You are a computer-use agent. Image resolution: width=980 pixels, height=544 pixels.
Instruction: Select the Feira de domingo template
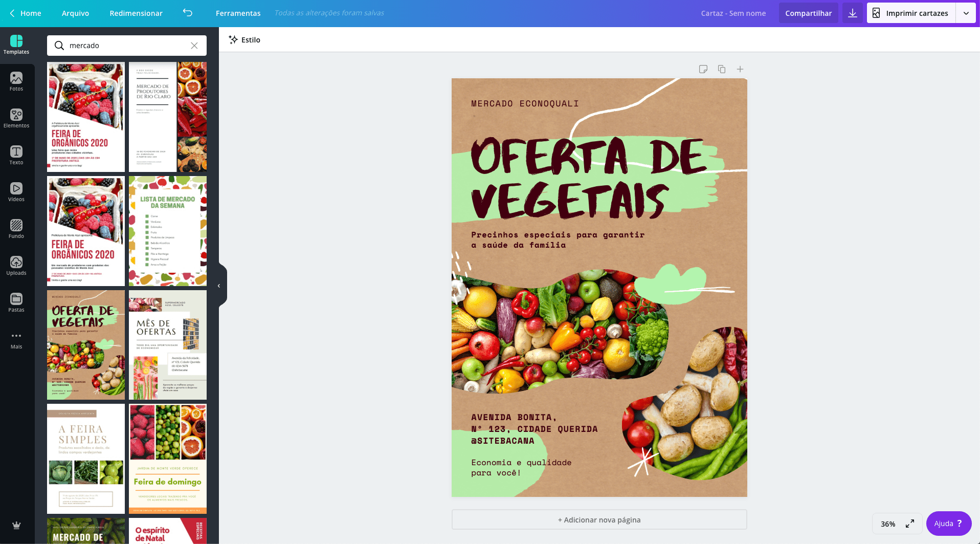[x=168, y=459]
